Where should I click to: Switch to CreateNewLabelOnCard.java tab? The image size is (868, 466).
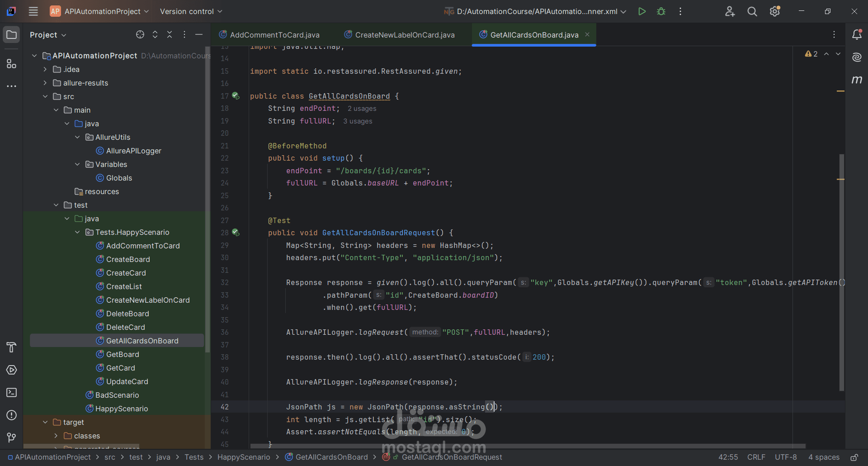[x=400, y=35]
